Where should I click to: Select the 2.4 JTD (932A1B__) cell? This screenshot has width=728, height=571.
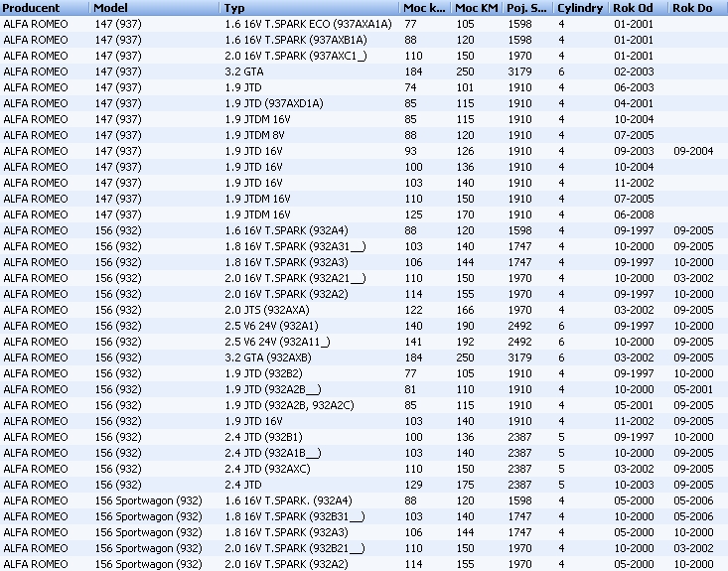(273, 453)
